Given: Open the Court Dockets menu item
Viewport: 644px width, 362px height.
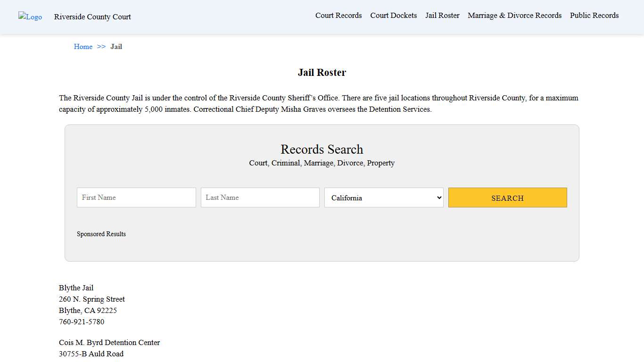Looking at the screenshot, I should click(393, 15).
